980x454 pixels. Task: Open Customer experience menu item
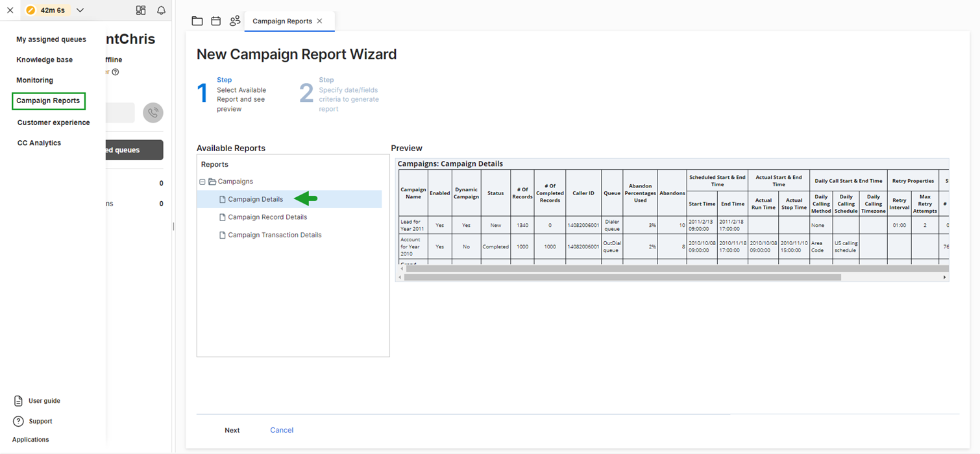click(53, 123)
